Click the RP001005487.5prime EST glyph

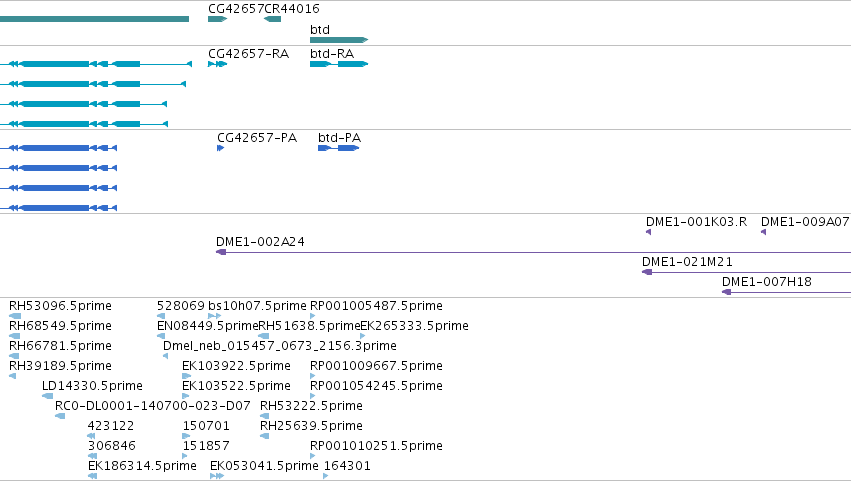point(313,316)
